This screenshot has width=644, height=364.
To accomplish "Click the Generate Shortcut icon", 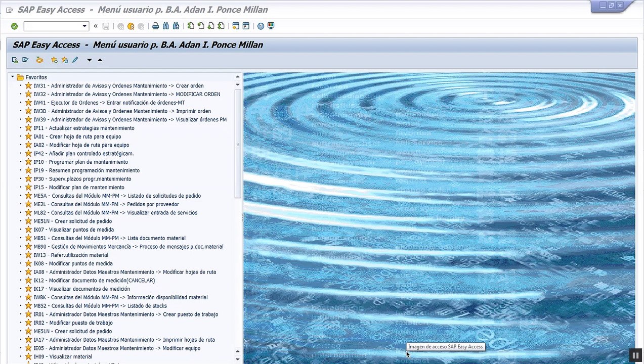I will click(246, 26).
